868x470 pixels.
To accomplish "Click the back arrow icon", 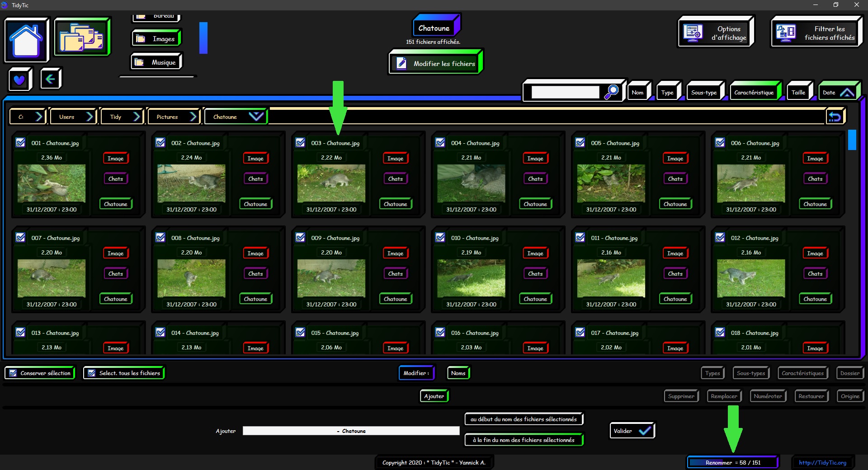I will click(x=51, y=79).
